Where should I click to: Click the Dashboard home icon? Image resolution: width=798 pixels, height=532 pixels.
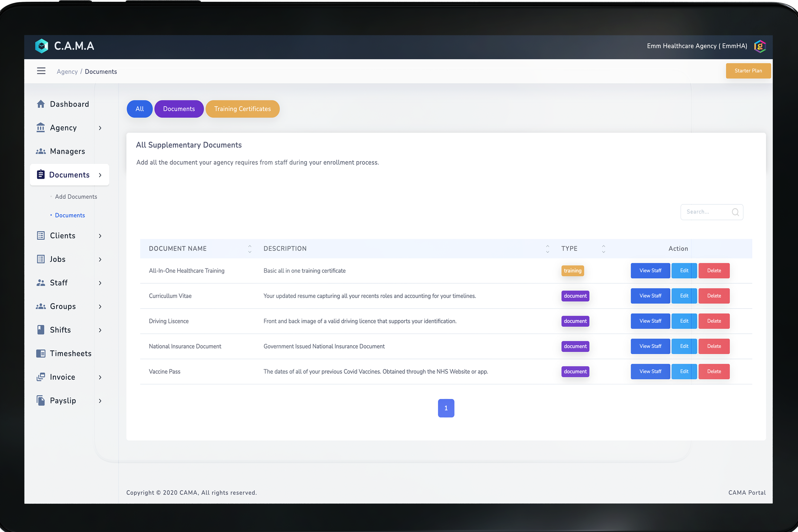(x=41, y=104)
